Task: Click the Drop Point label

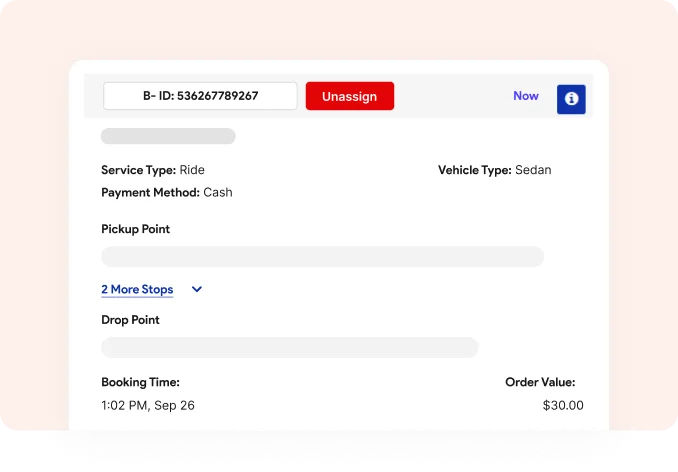Action: (130, 320)
